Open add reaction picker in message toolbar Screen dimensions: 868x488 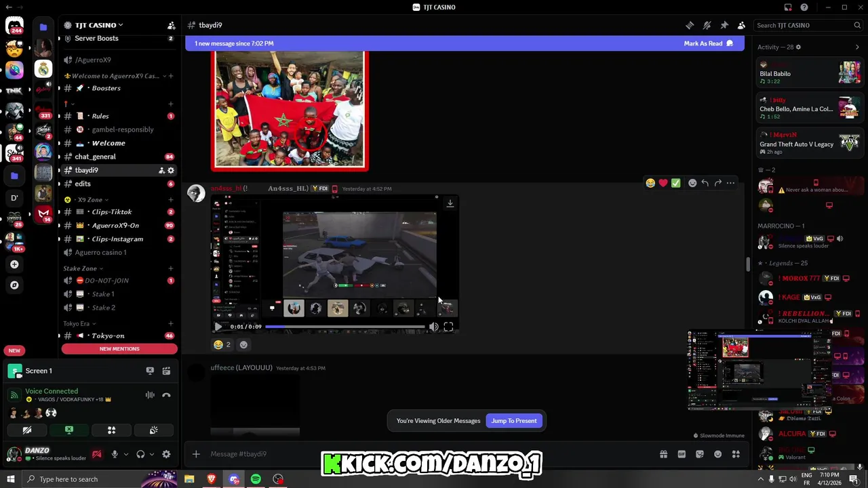point(692,183)
